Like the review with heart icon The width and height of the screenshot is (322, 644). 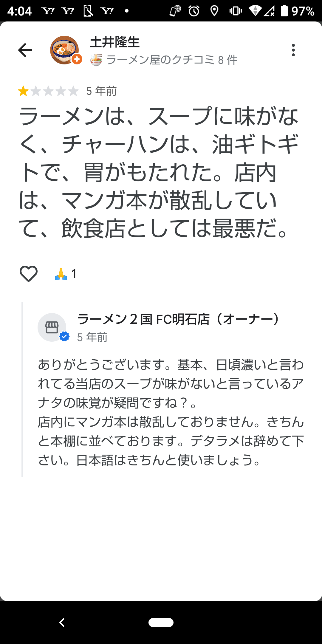pos(29,274)
